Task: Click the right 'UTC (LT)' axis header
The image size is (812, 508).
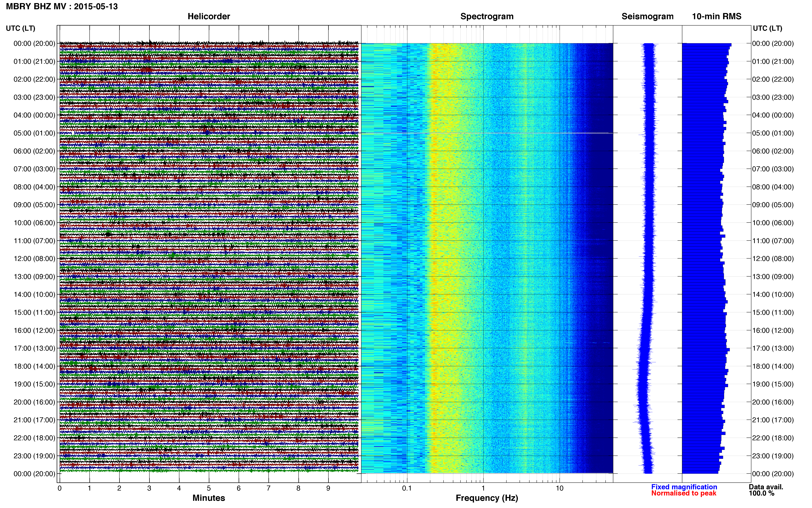Action: 767,28
